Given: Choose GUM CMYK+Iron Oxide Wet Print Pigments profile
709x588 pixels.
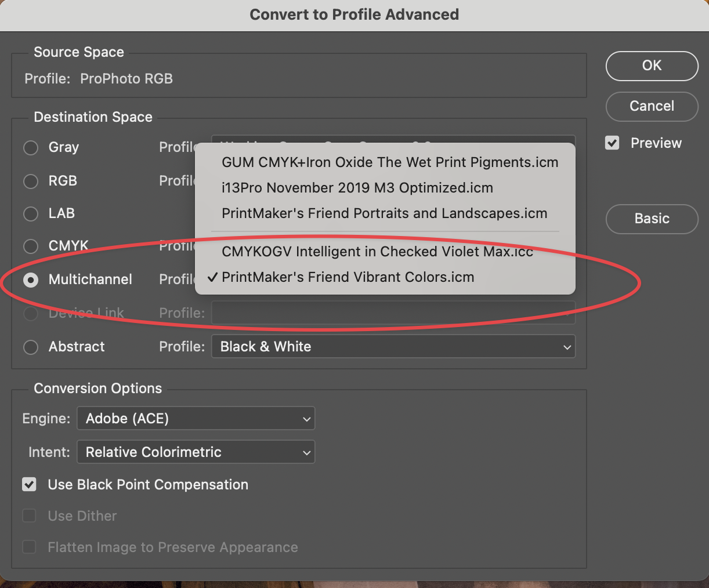Looking at the screenshot, I should [390, 162].
